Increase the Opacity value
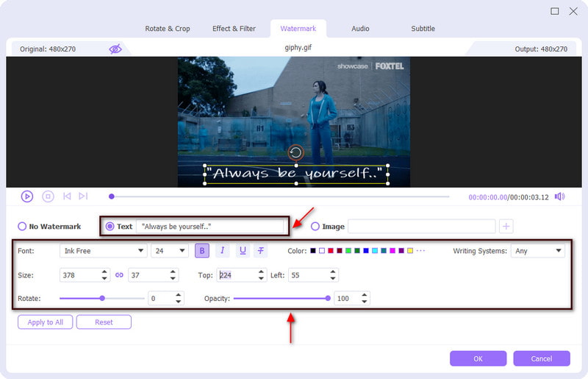 (x=365, y=295)
